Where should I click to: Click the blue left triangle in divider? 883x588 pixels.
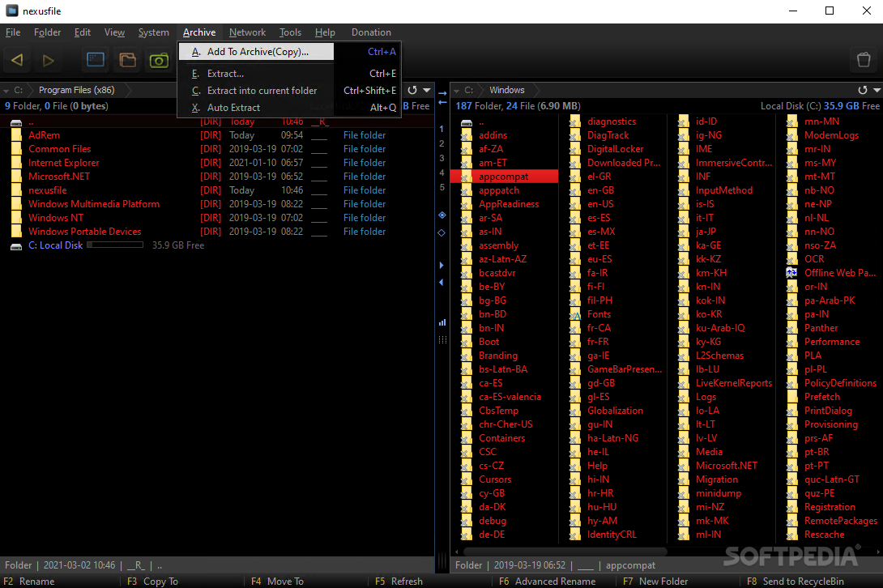point(441,282)
